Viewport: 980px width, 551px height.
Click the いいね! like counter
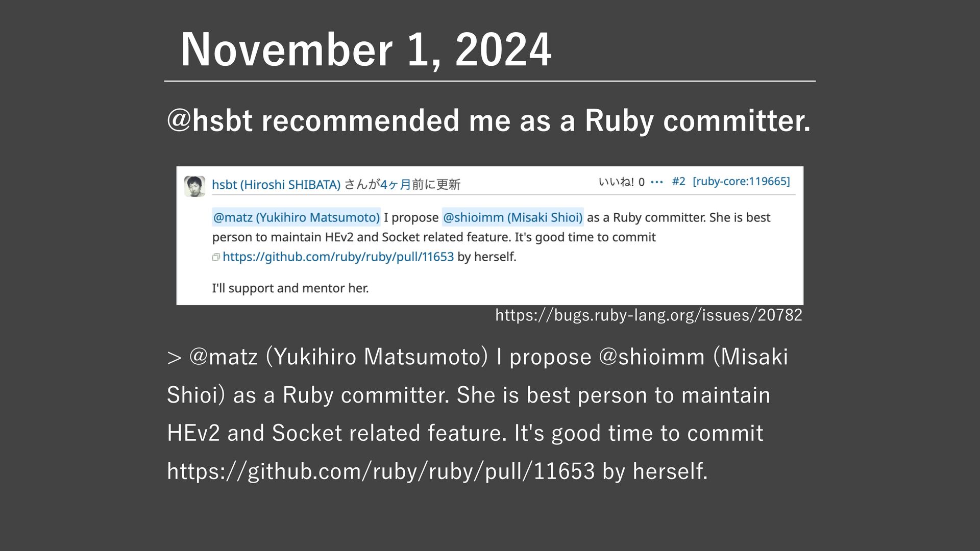pyautogui.click(x=621, y=182)
